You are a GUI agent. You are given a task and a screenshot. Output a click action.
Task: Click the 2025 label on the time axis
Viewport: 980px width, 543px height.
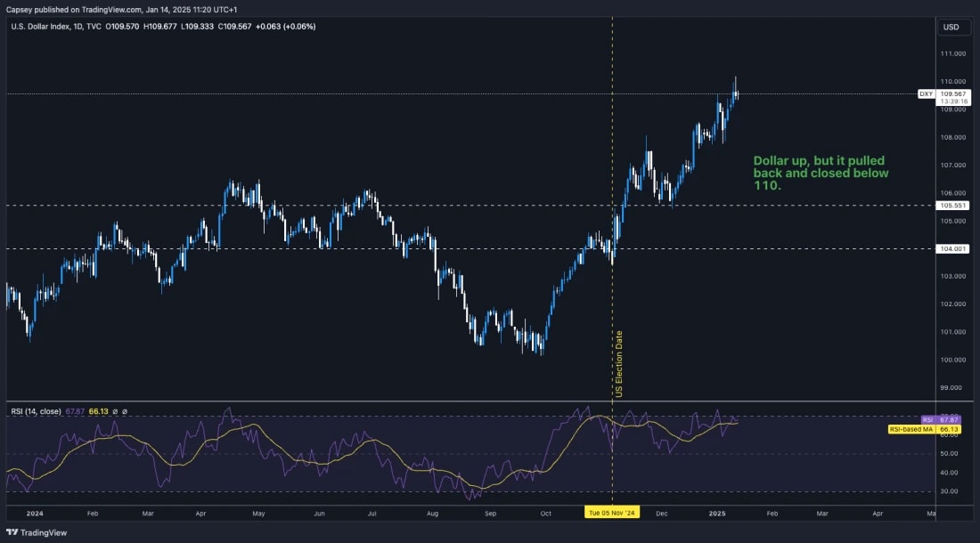(x=715, y=514)
